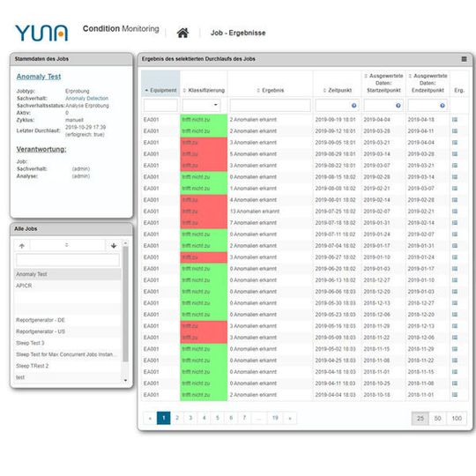
Task: Show 100 rows per page
Action: tap(457, 419)
